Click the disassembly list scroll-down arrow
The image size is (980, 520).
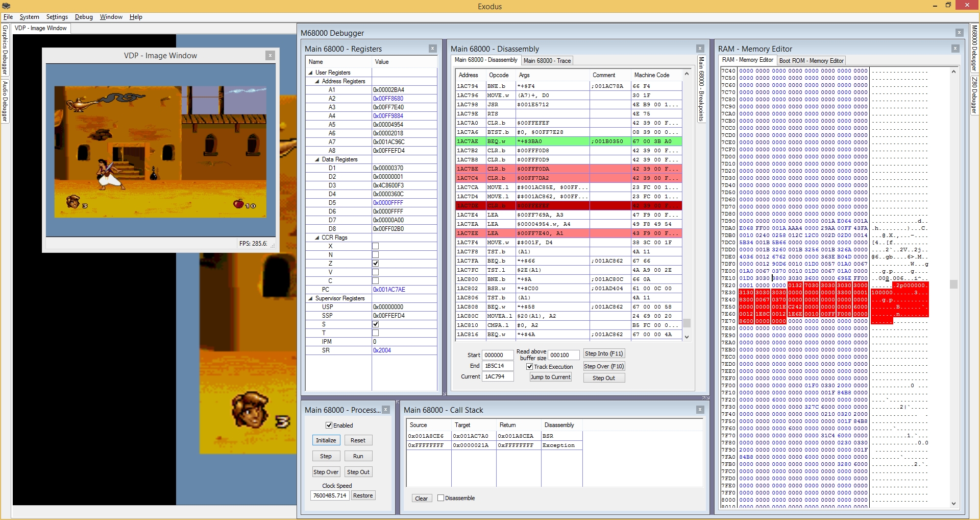[687, 337]
